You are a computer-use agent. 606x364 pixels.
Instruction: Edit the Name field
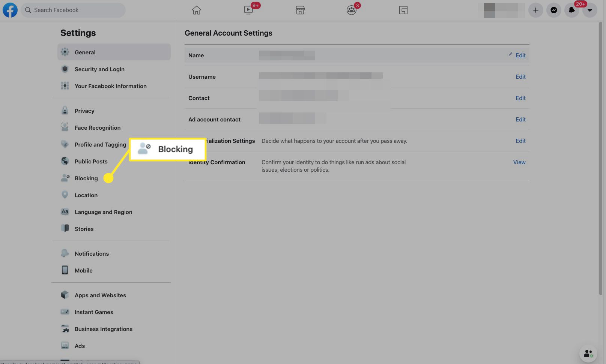click(520, 55)
